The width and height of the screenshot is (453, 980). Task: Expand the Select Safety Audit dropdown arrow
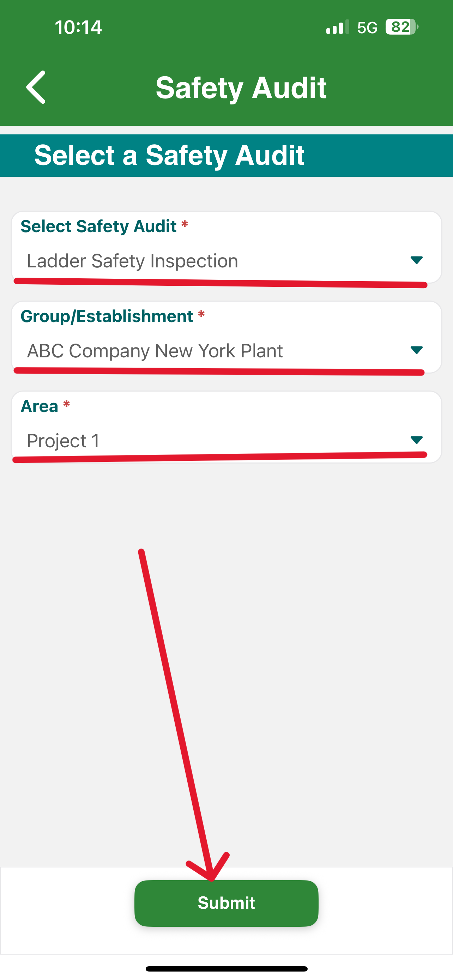[x=417, y=260]
